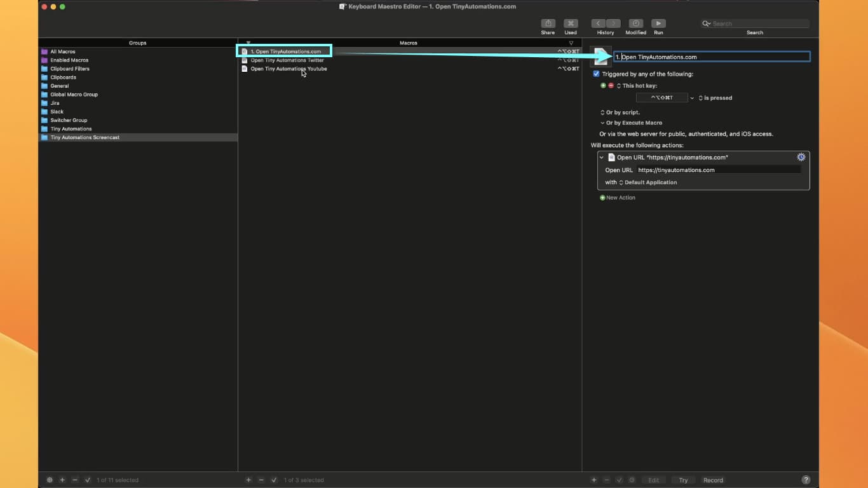Add an action using bottom plus button
This screenshot has width=868, height=488.
click(594, 480)
